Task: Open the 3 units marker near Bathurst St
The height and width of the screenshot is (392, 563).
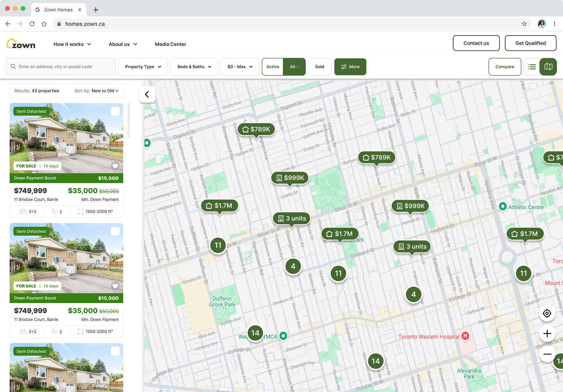Action: [x=412, y=247]
